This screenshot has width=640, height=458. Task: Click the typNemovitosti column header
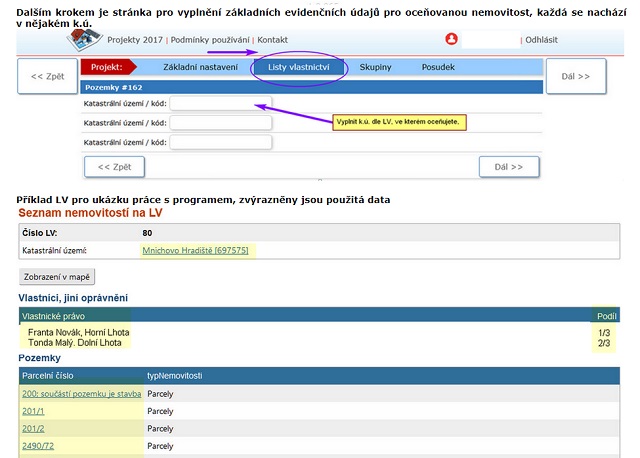coord(175,376)
